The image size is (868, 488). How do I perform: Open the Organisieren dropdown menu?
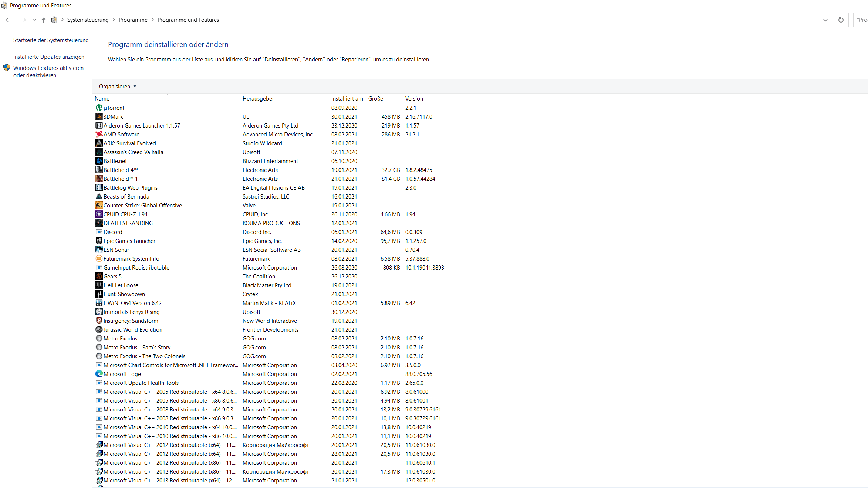click(118, 86)
